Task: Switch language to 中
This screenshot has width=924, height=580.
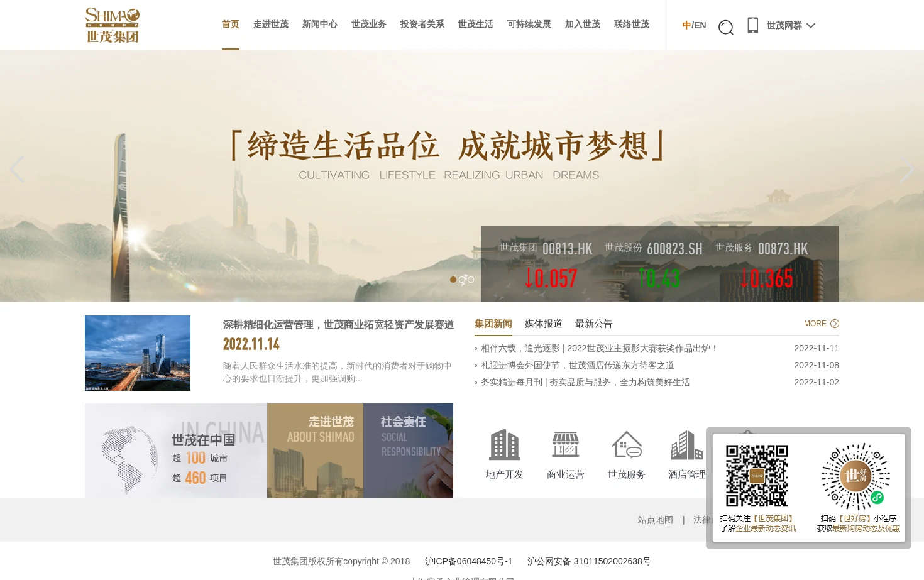Action: [686, 26]
